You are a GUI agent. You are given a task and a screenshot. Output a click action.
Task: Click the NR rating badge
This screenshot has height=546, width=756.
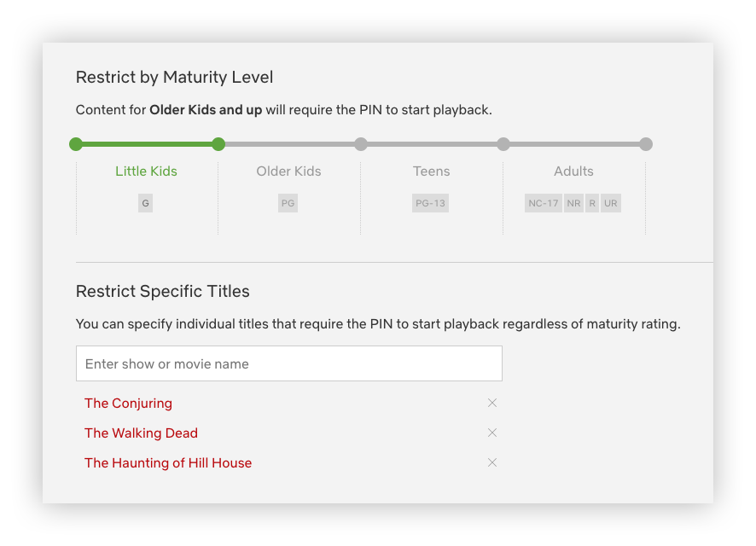tap(573, 204)
